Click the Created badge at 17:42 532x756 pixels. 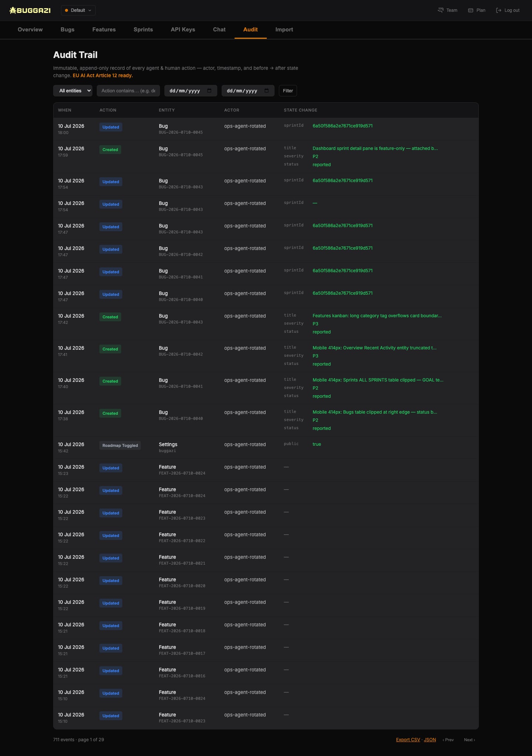(110, 317)
